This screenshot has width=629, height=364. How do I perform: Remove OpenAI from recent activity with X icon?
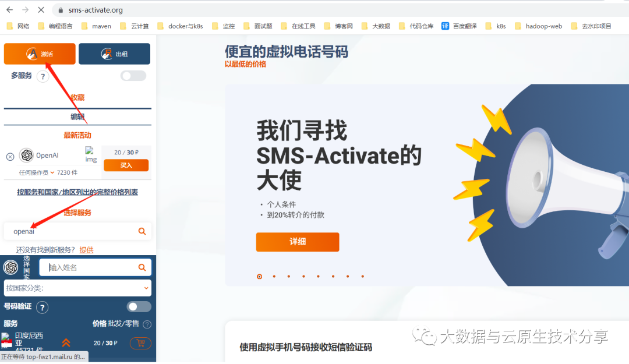click(10, 157)
